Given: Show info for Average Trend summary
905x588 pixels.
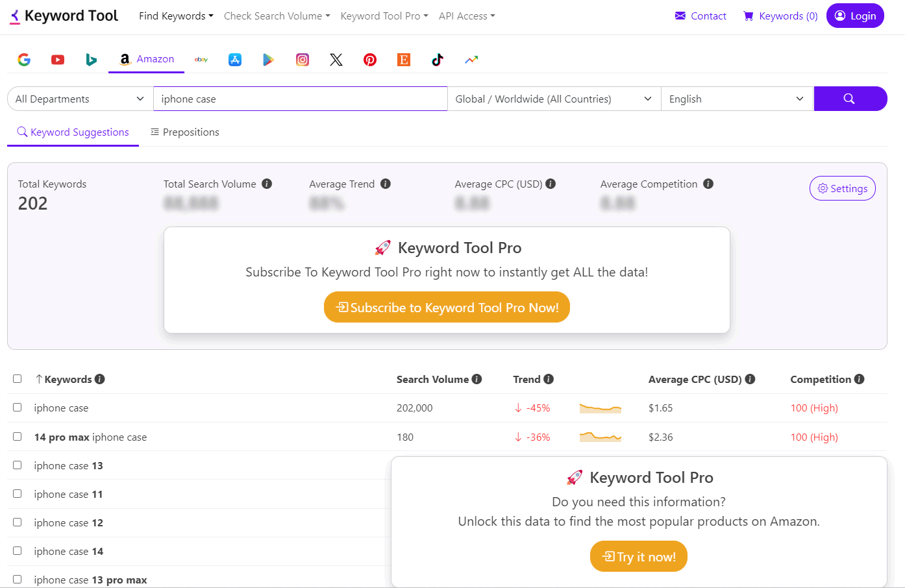Looking at the screenshot, I should [x=386, y=184].
